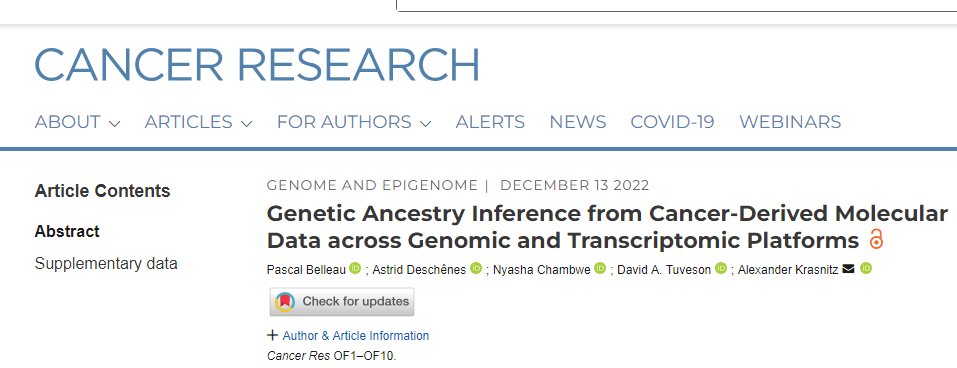Click the Cancer Research journal logo
Image resolution: width=957 pixels, height=368 pixels.
click(x=257, y=64)
